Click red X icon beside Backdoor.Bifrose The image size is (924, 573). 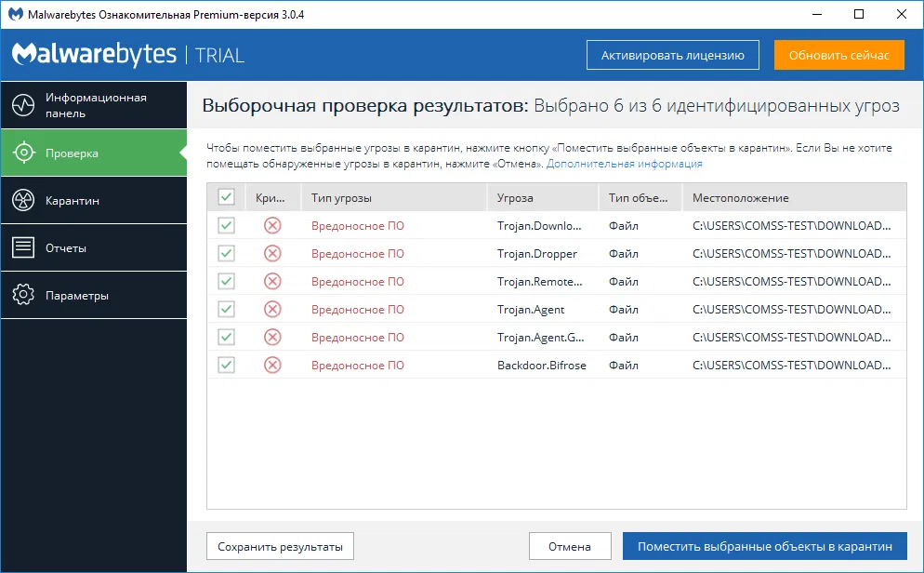click(x=272, y=365)
